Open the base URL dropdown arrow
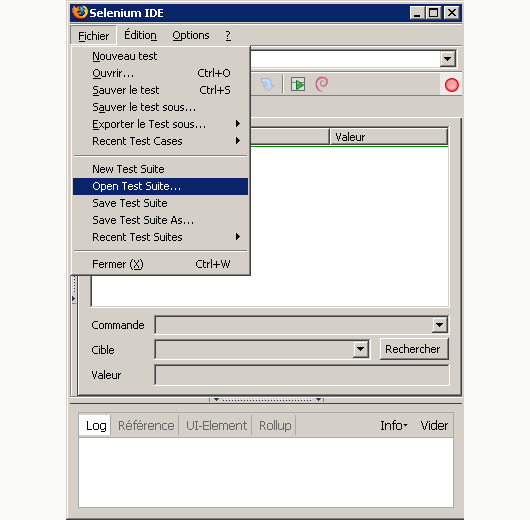 tap(448, 59)
